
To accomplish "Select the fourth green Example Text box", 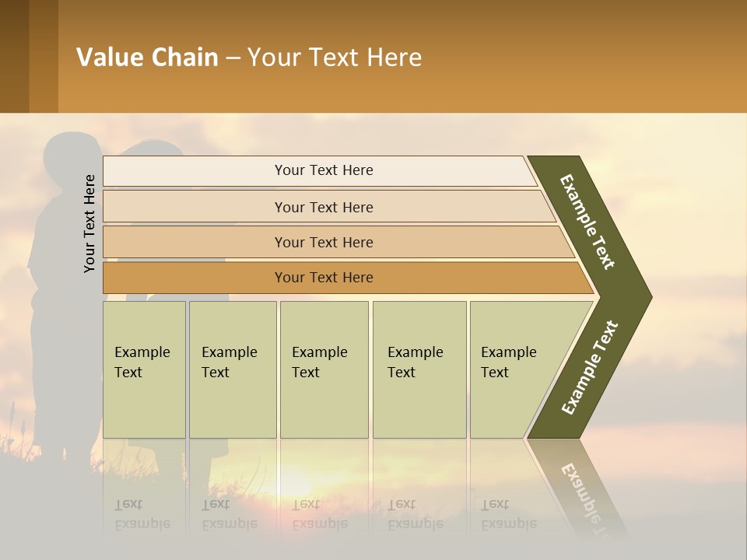I will click(x=419, y=369).
